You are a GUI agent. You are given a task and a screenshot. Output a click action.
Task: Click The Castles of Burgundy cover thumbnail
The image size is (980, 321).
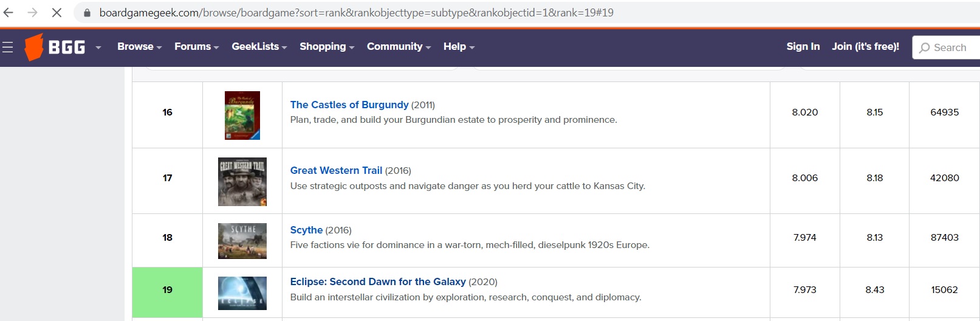pyautogui.click(x=242, y=116)
